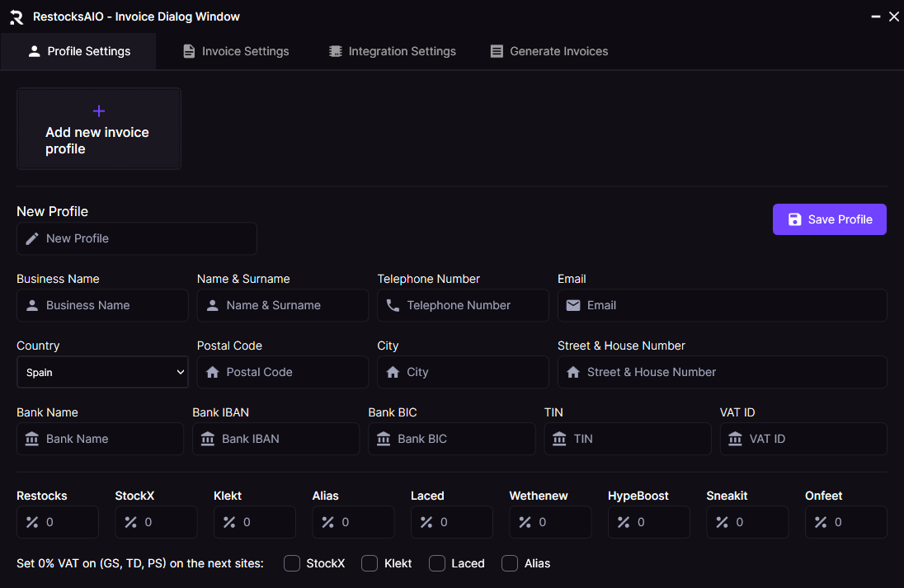
Task: Click the phone icon in Telephone Number field
Action: [x=393, y=305]
